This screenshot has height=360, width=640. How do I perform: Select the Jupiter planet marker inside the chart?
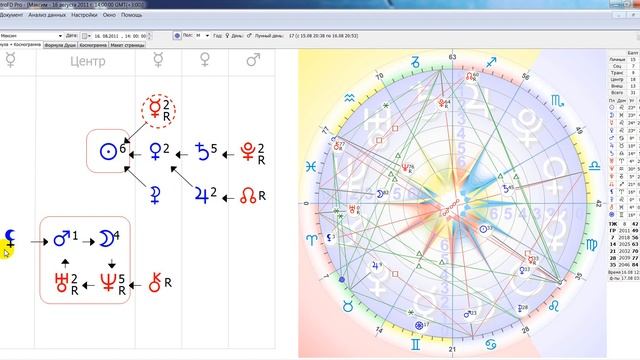point(375,266)
